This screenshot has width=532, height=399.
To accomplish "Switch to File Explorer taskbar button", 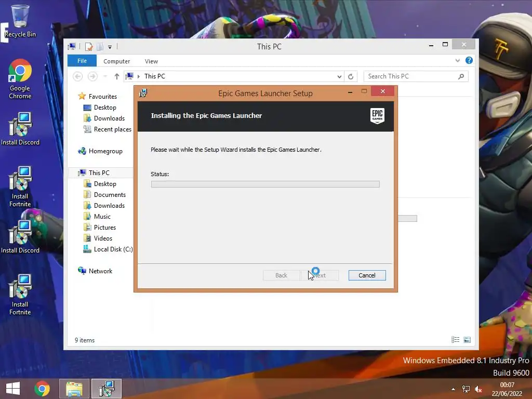I will (74, 389).
